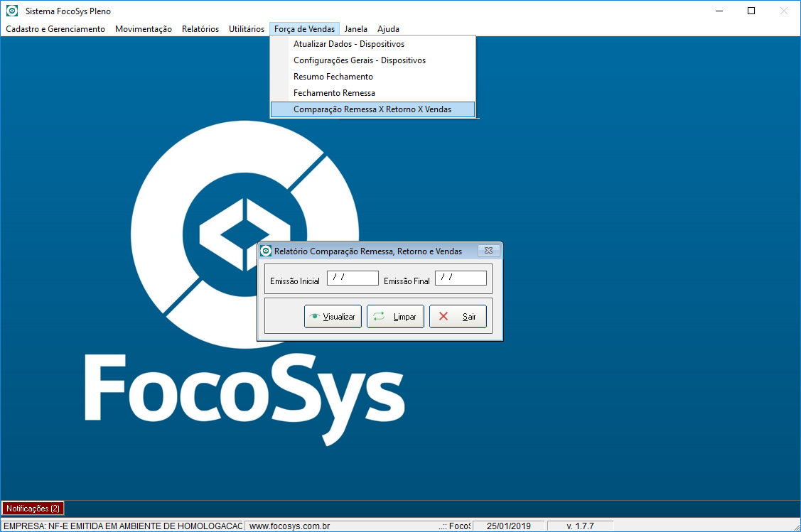The height and width of the screenshot is (532, 801).
Task: Click the 25/01/2019 date in status bar
Action: tap(509, 526)
